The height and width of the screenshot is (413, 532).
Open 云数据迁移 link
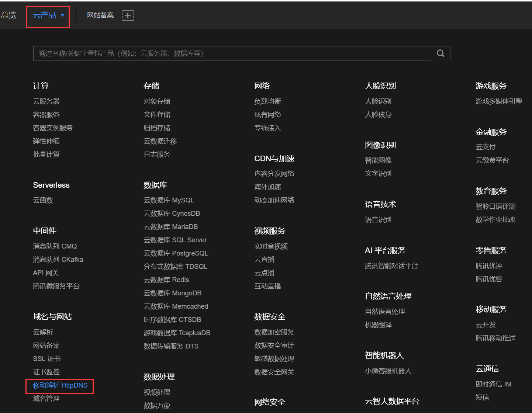(160, 141)
